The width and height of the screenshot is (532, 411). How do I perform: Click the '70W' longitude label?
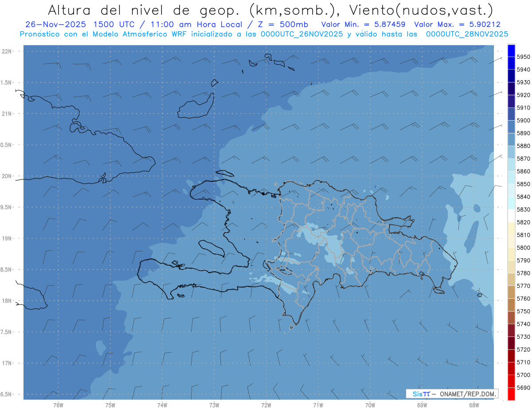(370, 405)
